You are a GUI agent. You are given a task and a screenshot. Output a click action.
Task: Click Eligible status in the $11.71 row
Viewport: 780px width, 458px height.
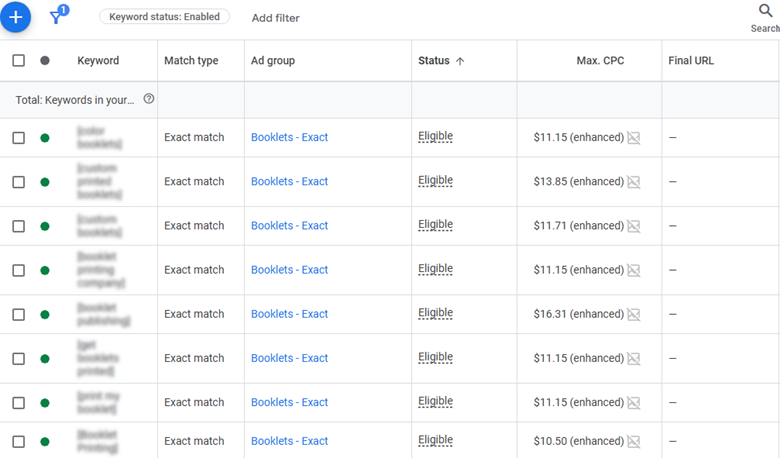(x=435, y=225)
